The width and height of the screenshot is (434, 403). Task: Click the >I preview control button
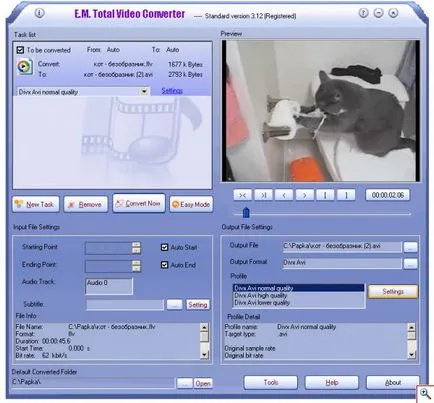tap(263, 195)
